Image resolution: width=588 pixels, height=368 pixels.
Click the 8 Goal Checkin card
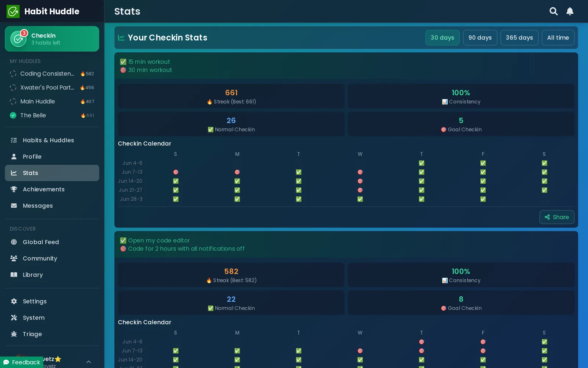coord(461,303)
